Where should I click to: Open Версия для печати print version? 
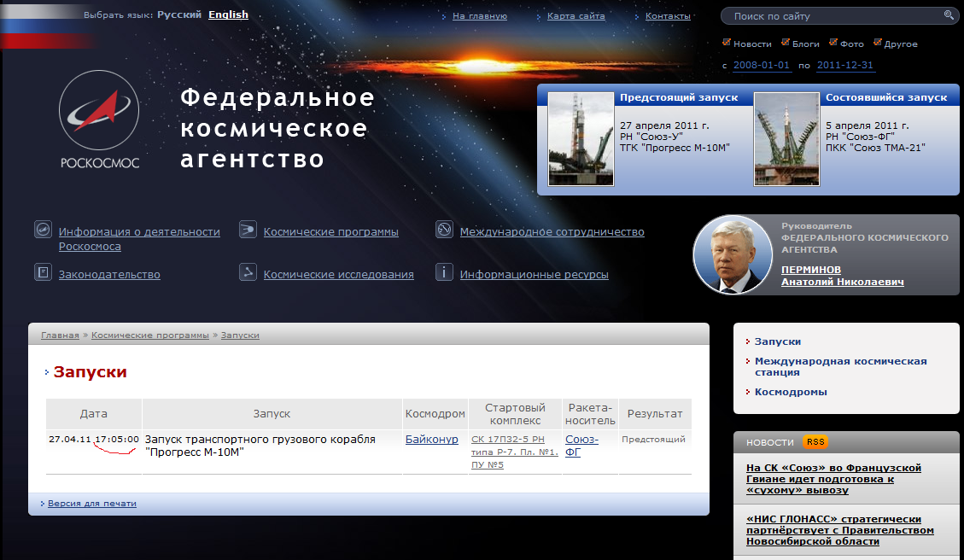(x=92, y=504)
